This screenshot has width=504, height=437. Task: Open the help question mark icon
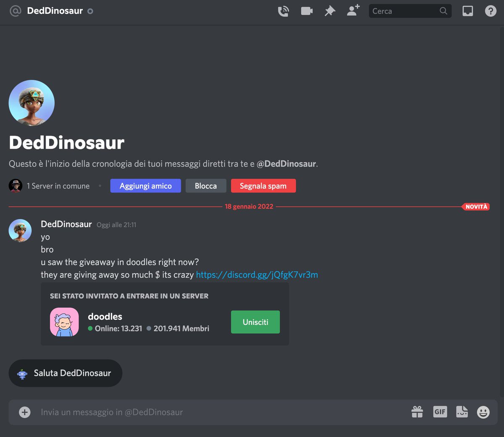pos(491,11)
